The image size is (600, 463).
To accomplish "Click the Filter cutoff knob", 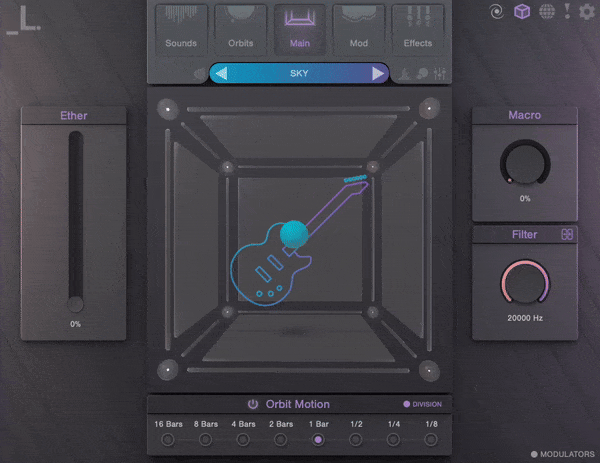I will 525,282.
